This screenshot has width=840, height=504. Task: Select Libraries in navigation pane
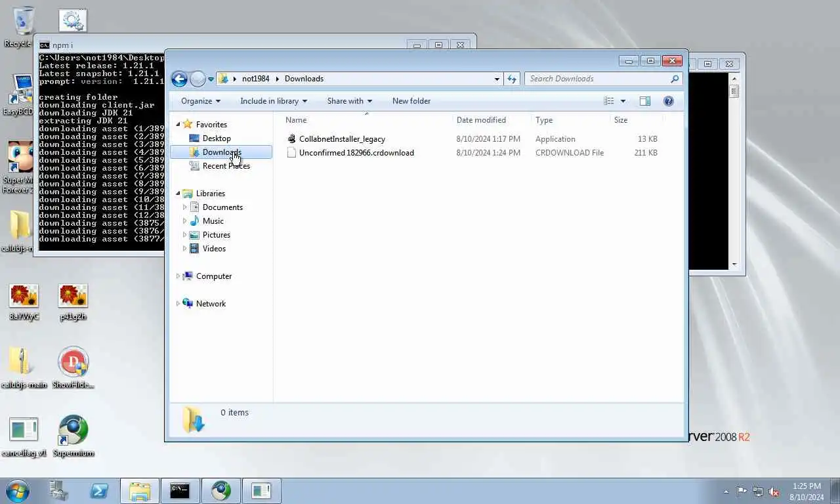click(211, 194)
